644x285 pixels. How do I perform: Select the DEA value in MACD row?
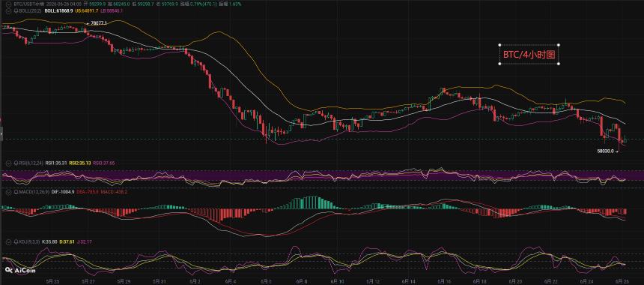click(x=88, y=192)
